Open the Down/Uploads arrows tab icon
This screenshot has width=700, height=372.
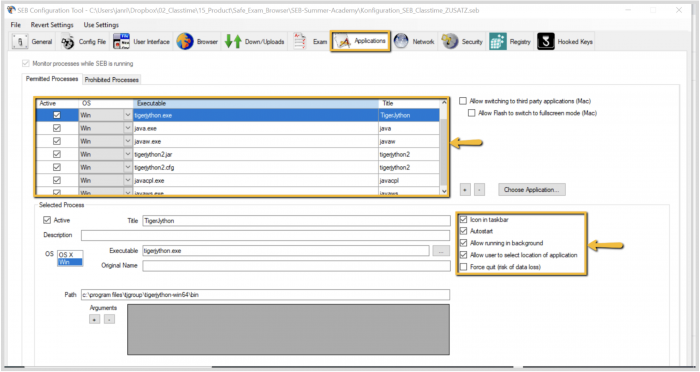point(233,42)
